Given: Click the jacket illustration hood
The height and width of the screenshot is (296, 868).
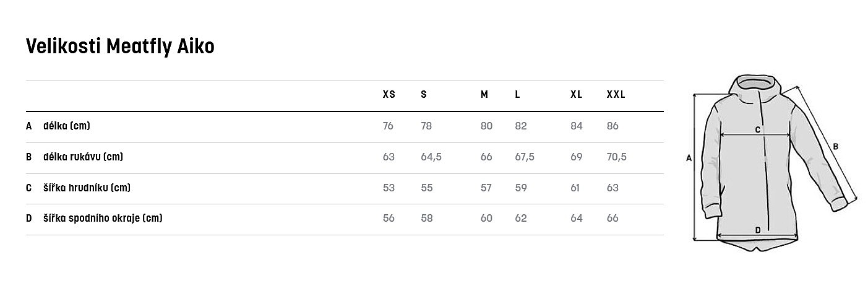Looking at the screenshot, I should (752, 87).
